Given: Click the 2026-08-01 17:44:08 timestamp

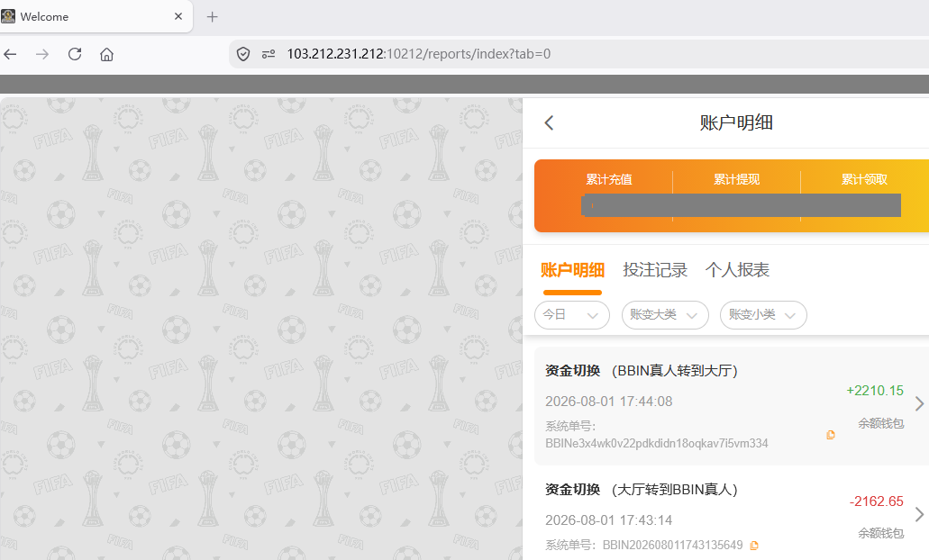Looking at the screenshot, I should [x=609, y=402].
